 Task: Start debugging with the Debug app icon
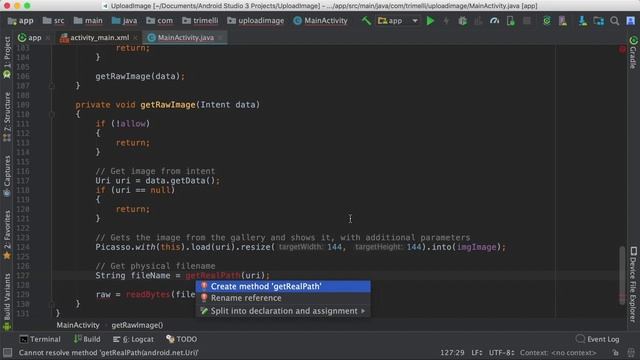point(462,20)
